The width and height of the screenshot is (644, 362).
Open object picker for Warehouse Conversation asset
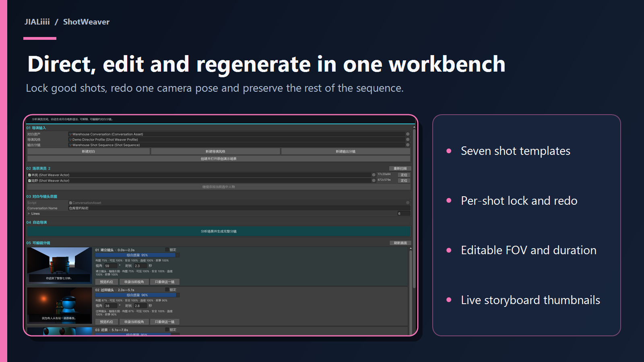(408, 134)
